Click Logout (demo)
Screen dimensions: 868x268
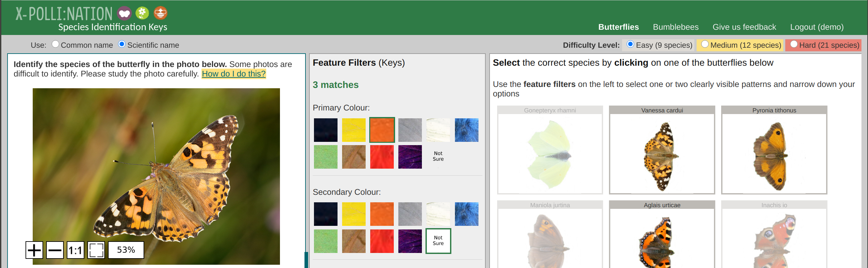(817, 27)
